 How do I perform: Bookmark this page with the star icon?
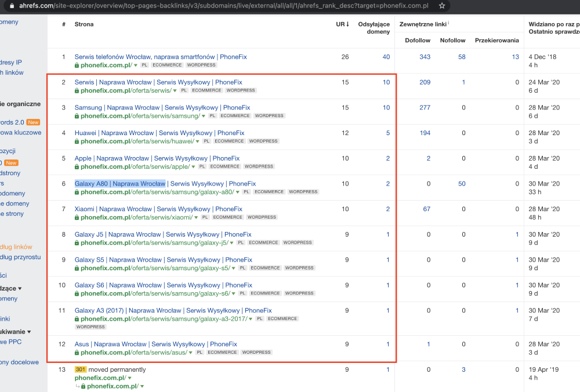tap(441, 6)
